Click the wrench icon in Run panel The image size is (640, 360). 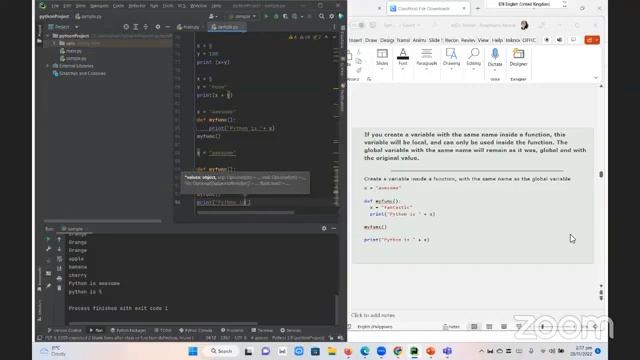[x=48, y=249]
